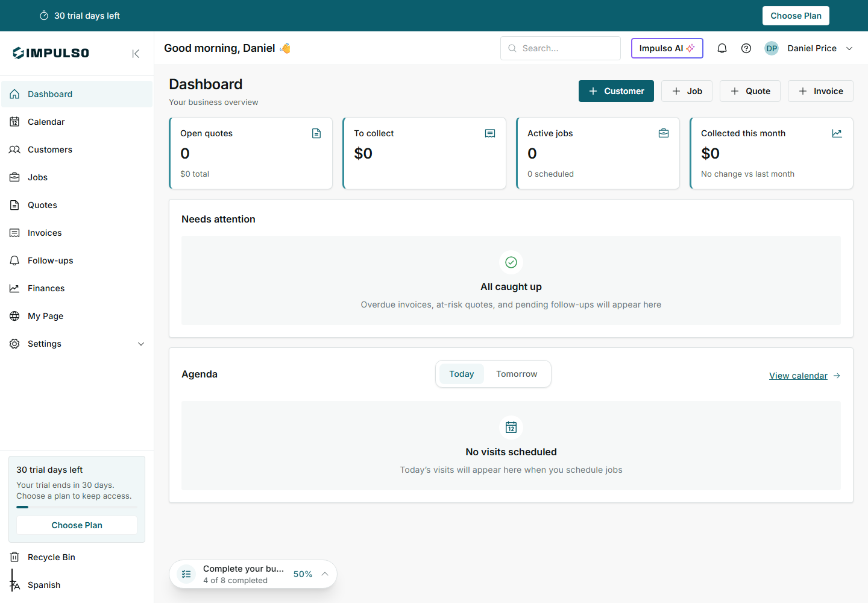The width and height of the screenshot is (868, 603).
Task: Click the All caught up checkmark icon
Action: 511,262
